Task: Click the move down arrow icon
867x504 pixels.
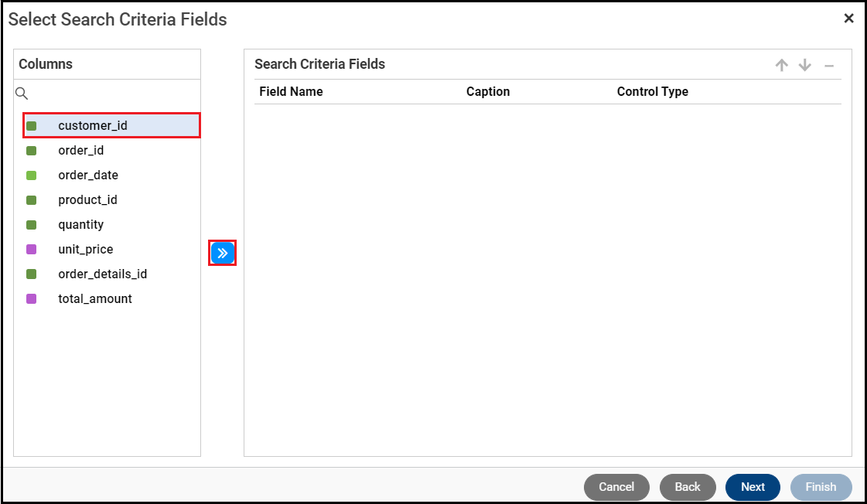Action: 805,66
